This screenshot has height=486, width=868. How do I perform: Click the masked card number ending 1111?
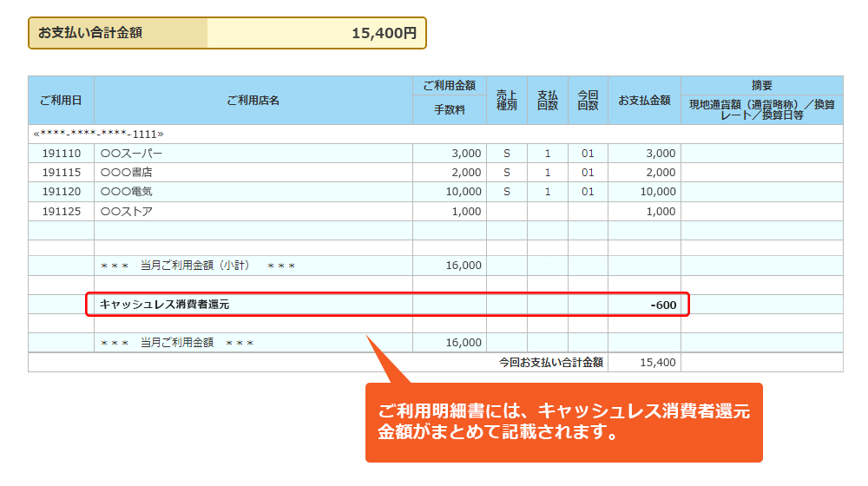tap(99, 134)
